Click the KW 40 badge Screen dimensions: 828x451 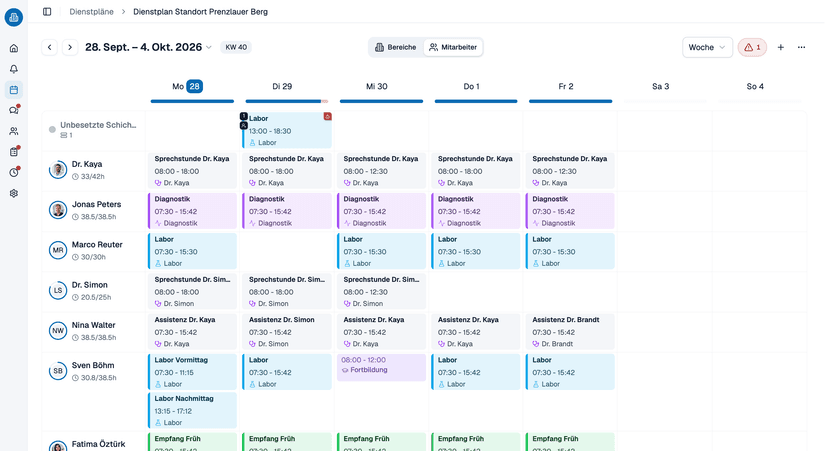point(236,47)
